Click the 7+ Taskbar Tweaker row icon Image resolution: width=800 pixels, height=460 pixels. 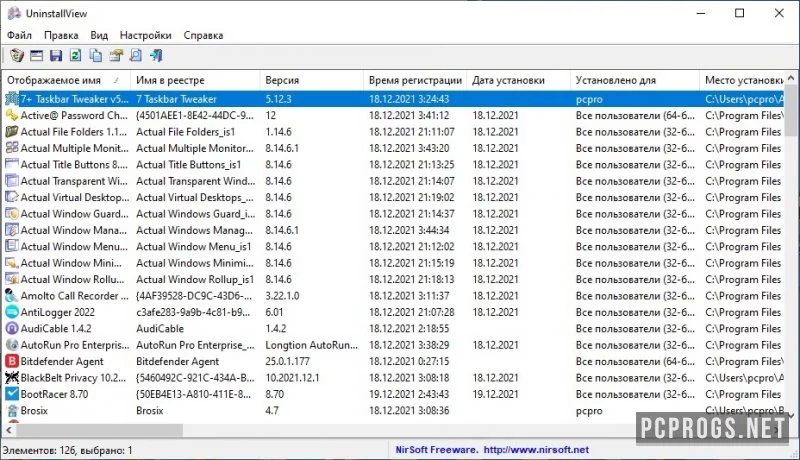(12, 98)
